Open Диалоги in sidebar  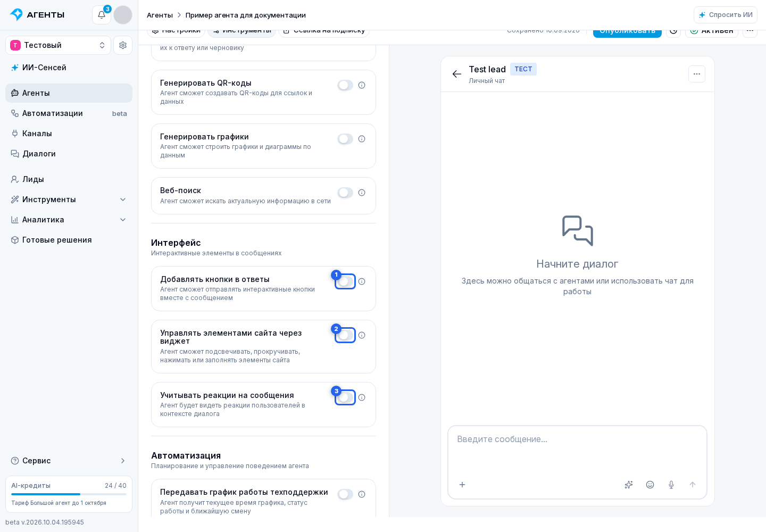pyautogui.click(x=69, y=154)
